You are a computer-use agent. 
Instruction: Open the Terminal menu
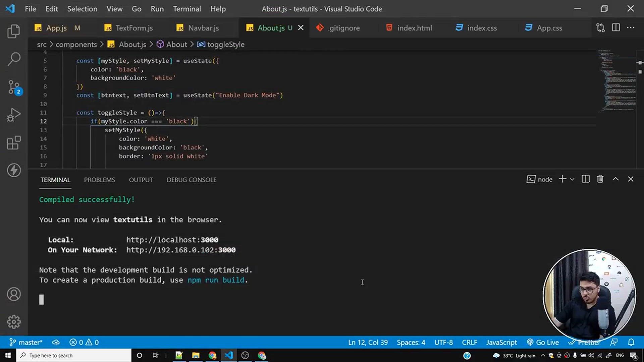pyautogui.click(x=187, y=9)
